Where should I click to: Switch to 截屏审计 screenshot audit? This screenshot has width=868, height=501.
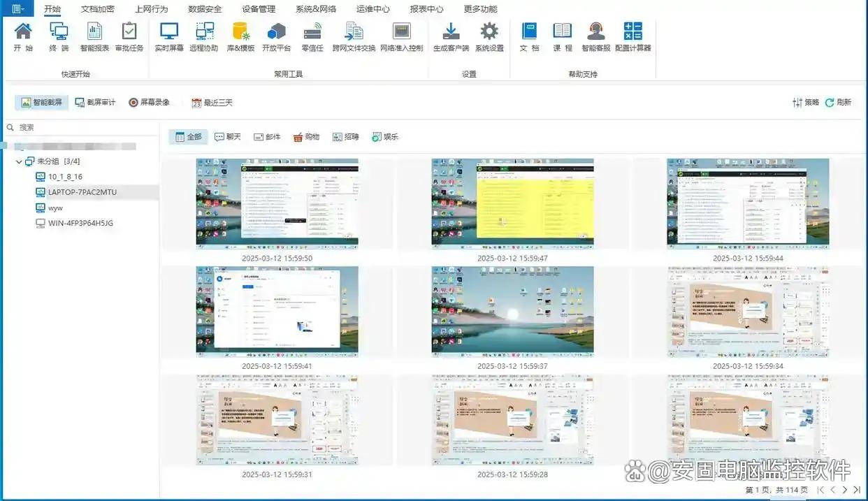pyautogui.click(x=96, y=102)
